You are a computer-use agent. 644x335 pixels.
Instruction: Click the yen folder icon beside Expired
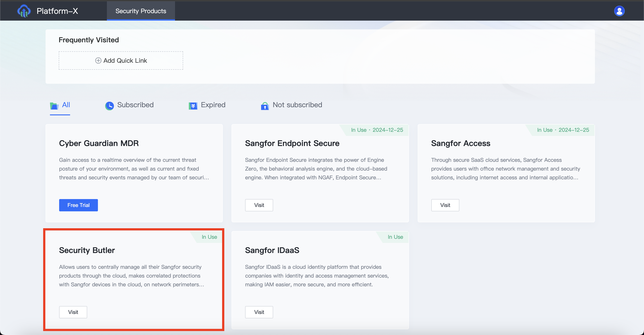pos(193,106)
